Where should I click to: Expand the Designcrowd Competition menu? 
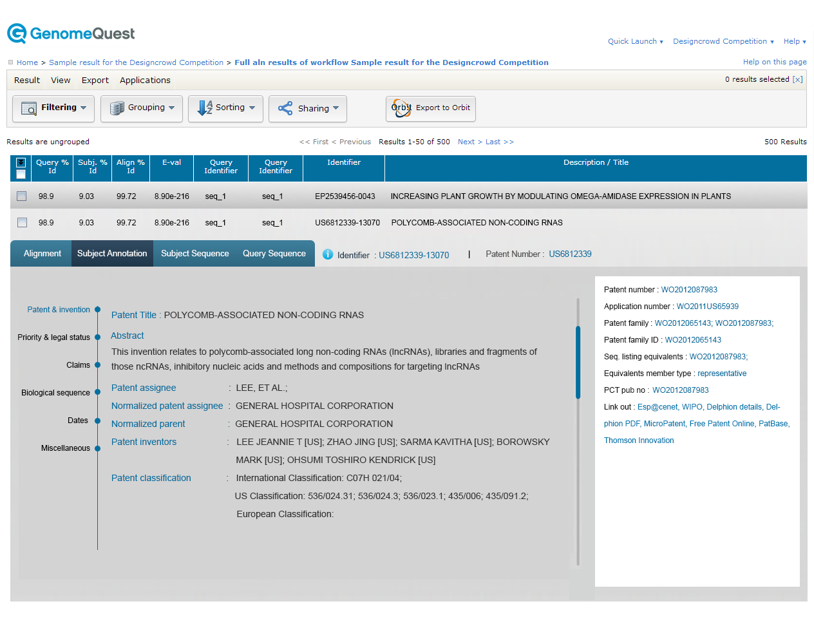723,41
